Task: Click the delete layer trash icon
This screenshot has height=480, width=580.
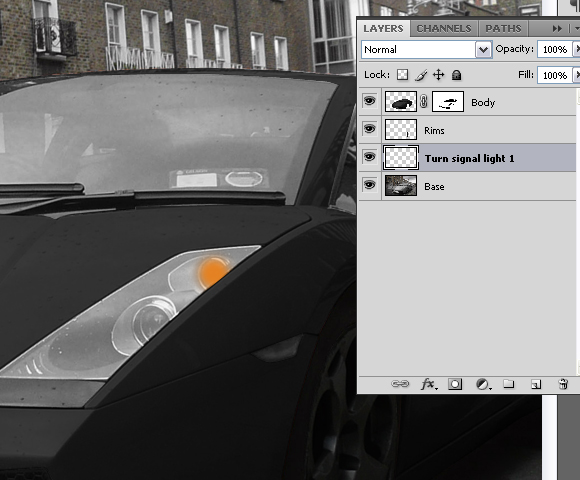Action: pyautogui.click(x=563, y=384)
